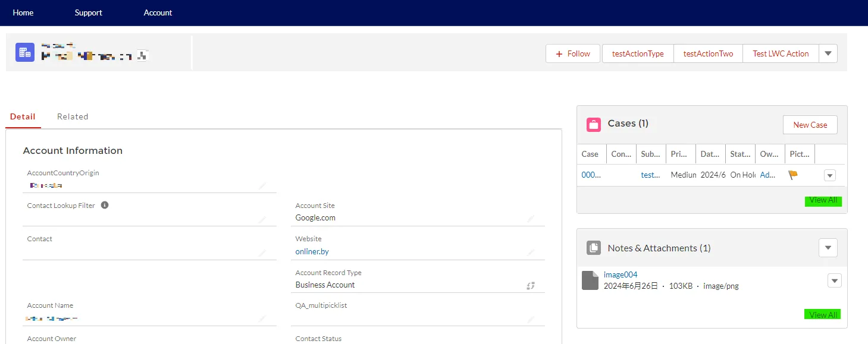
Task: Open the image004 file actions dropdown
Action: point(834,280)
